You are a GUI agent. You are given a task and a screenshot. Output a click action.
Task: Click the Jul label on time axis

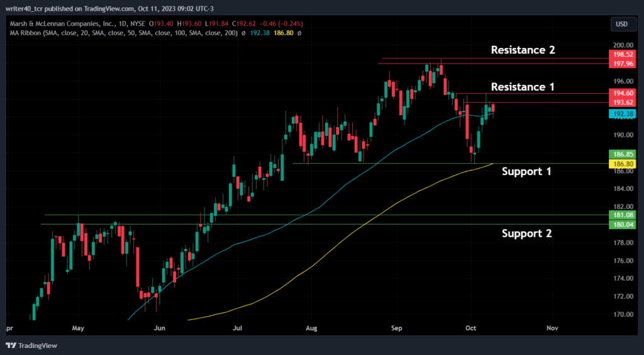[237, 329]
